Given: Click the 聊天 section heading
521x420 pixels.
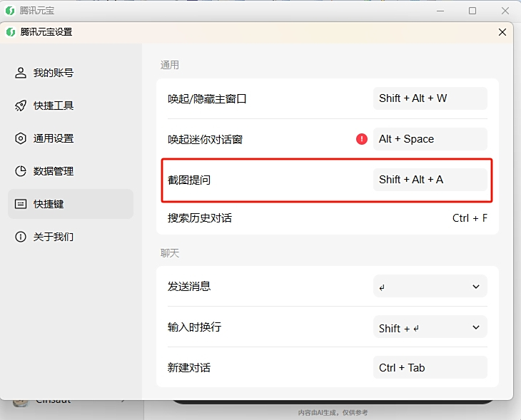Looking at the screenshot, I should coord(169,253).
